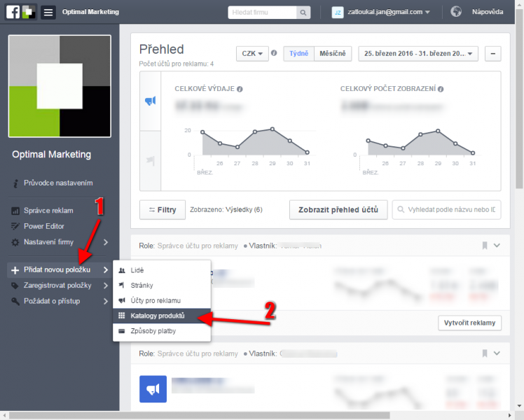This screenshot has width=524, height=420.
Task: Click the Průvodce nastavením icon
Action: point(15,183)
